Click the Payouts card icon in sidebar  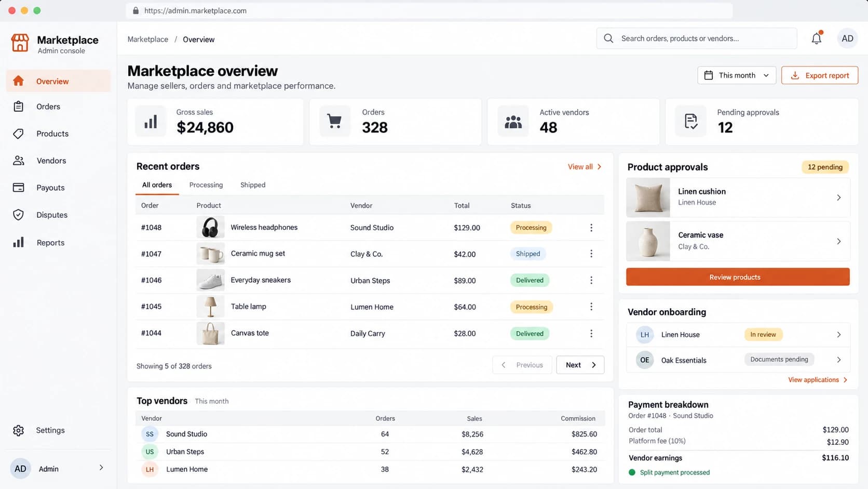tap(19, 188)
